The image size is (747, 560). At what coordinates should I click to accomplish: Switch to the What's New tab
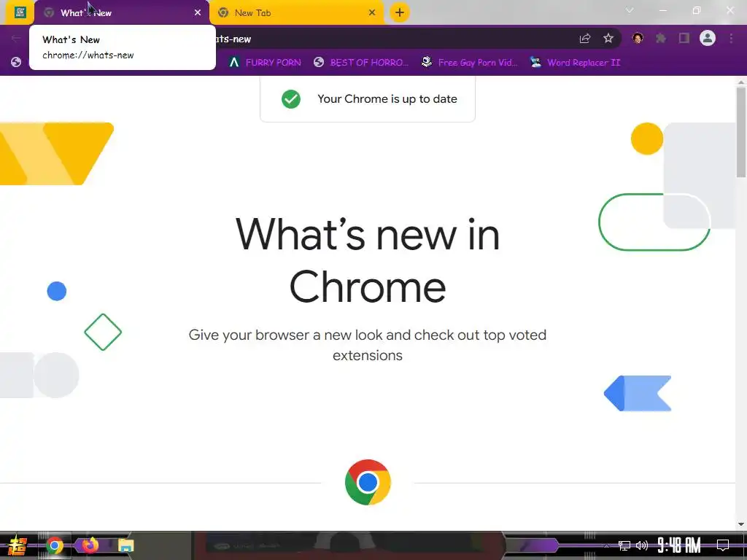tap(122, 13)
